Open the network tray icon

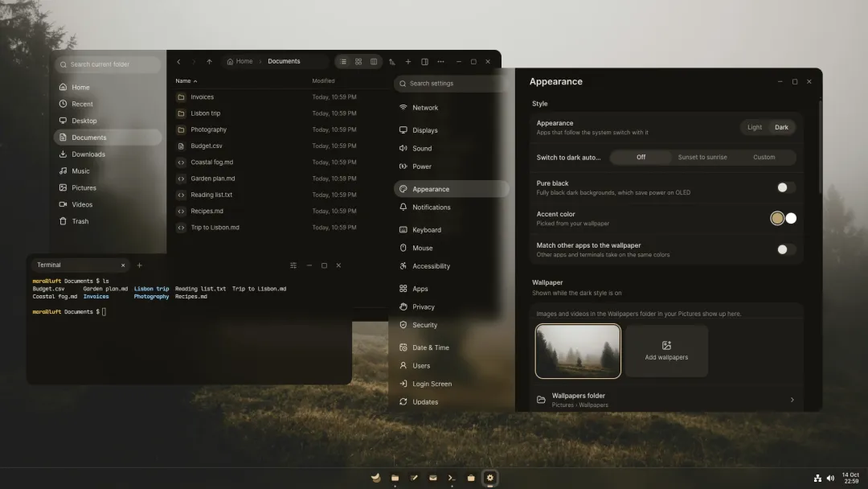(817, 478)
